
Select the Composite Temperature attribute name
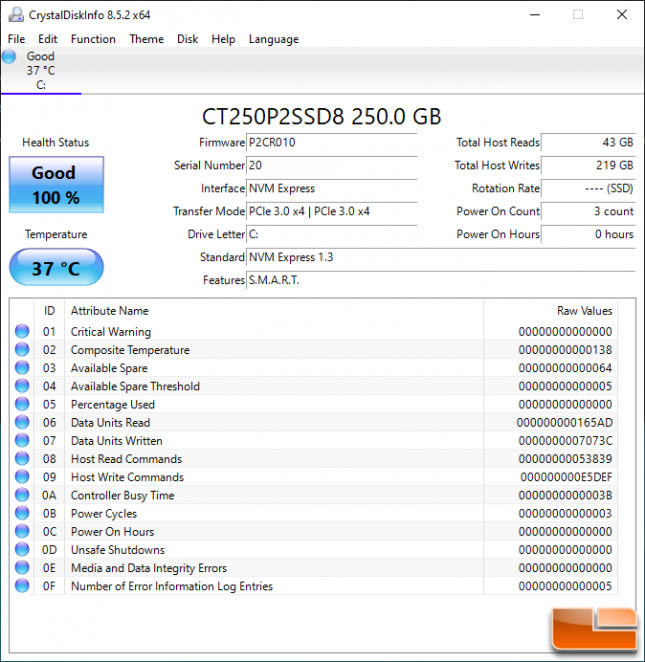[x=130, y=350]
